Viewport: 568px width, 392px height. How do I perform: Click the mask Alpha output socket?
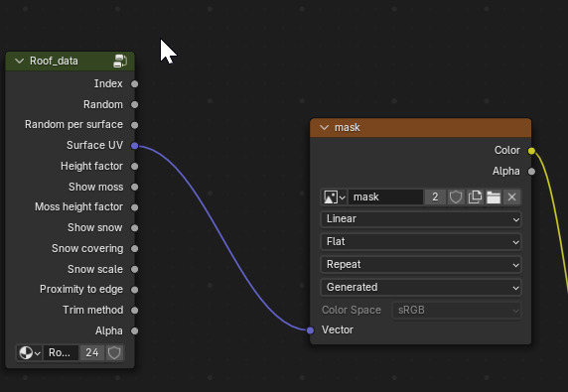pos(531,172)
